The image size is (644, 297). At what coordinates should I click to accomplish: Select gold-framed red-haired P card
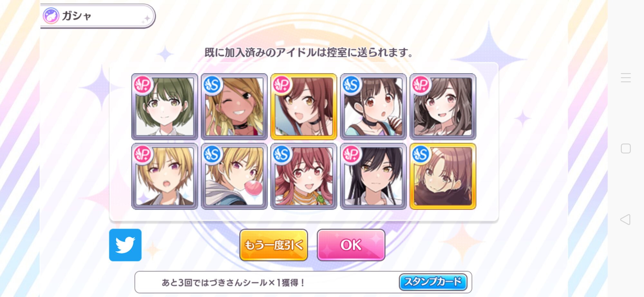click(304, 107)
